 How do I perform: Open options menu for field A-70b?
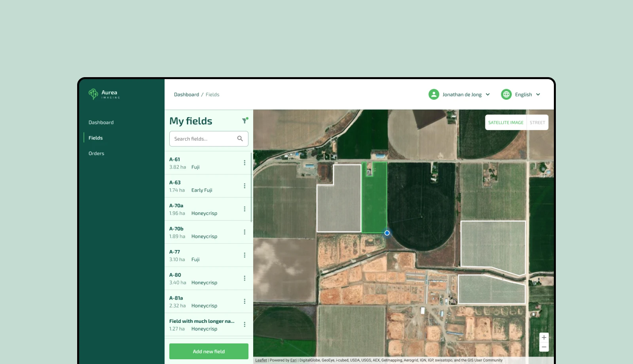[x=244, y=232]
